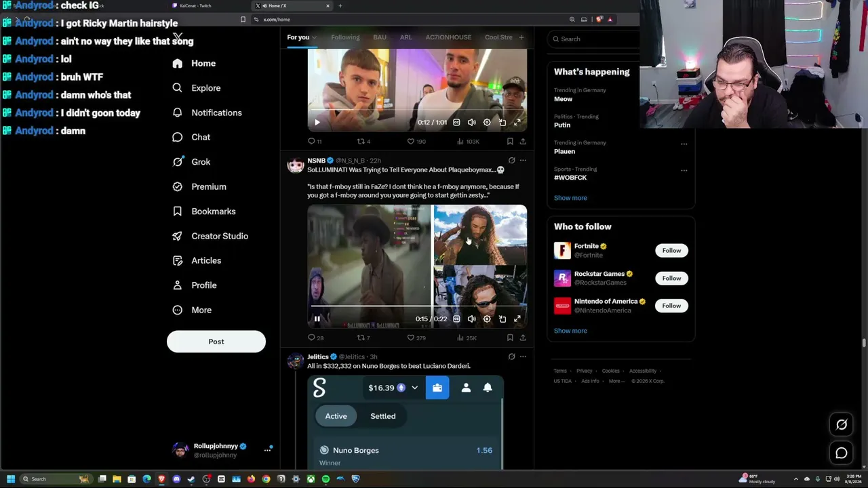Viewport: 868px width, 488px height.
Task: Open Privacy link in footer
Action: click(585, 371)
